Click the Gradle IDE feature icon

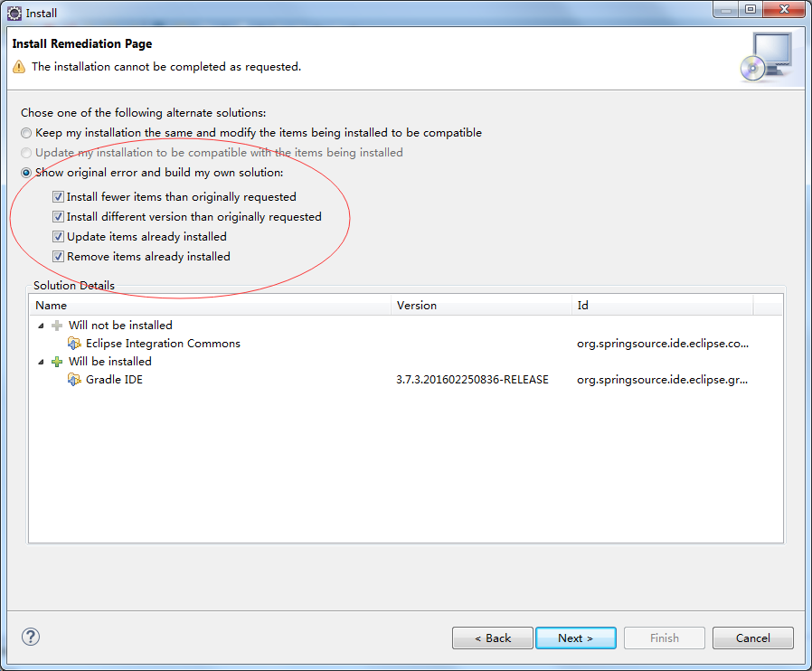74,380
